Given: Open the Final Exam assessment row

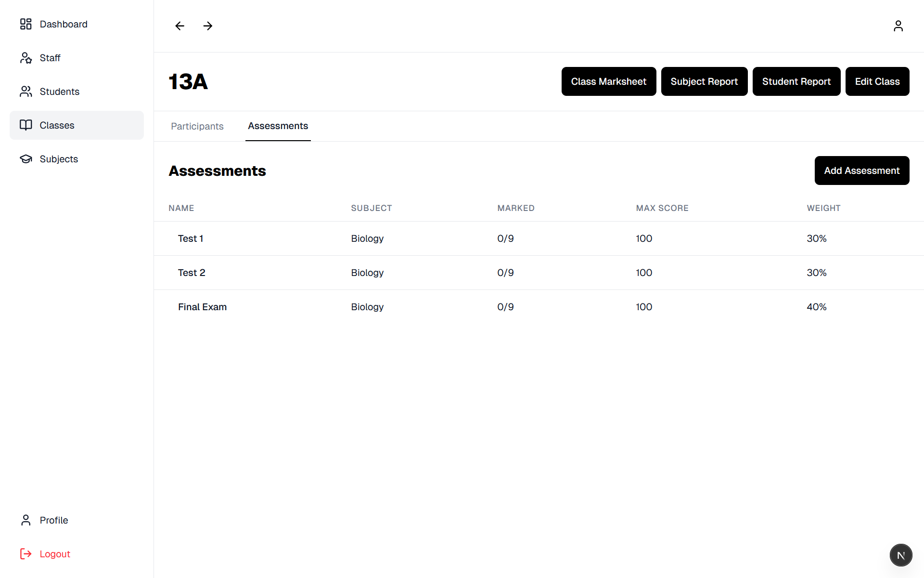Looking at the screenshot, I should [539, 307].
